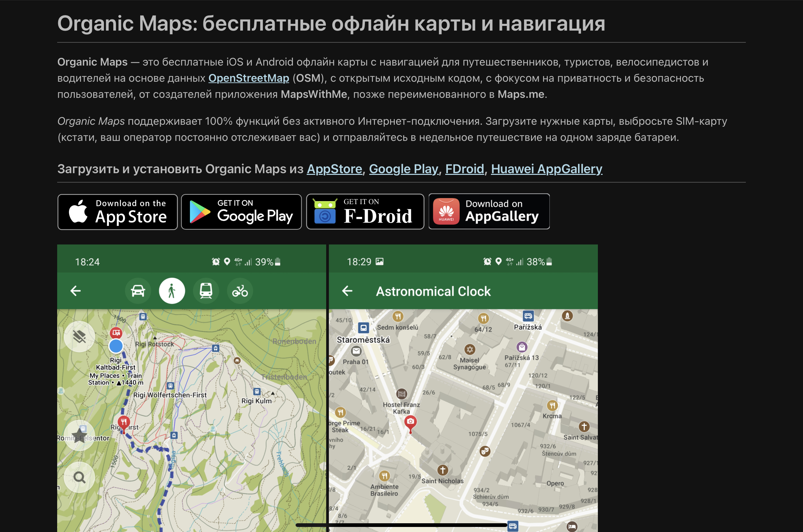
Task: Click Saint Nicholas church icon
Action: pos(443,470)
